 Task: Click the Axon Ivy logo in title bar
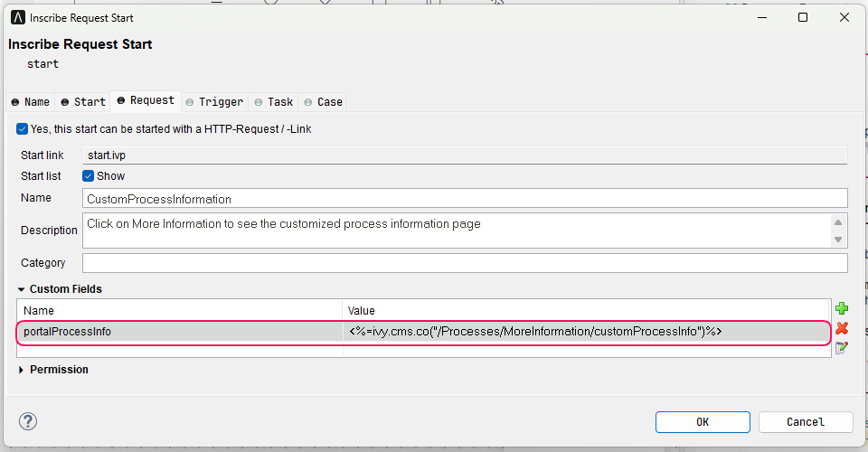(18, 17)
